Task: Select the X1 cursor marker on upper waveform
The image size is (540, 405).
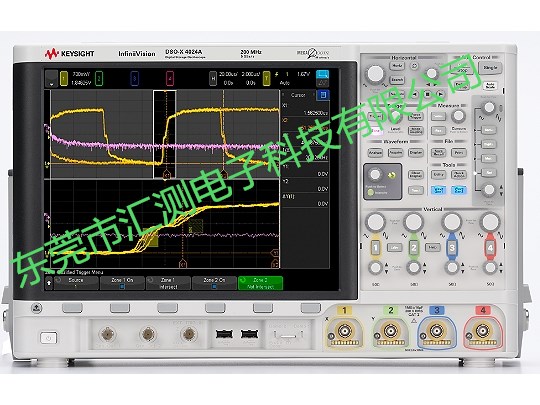Action: tap(166, 175)
